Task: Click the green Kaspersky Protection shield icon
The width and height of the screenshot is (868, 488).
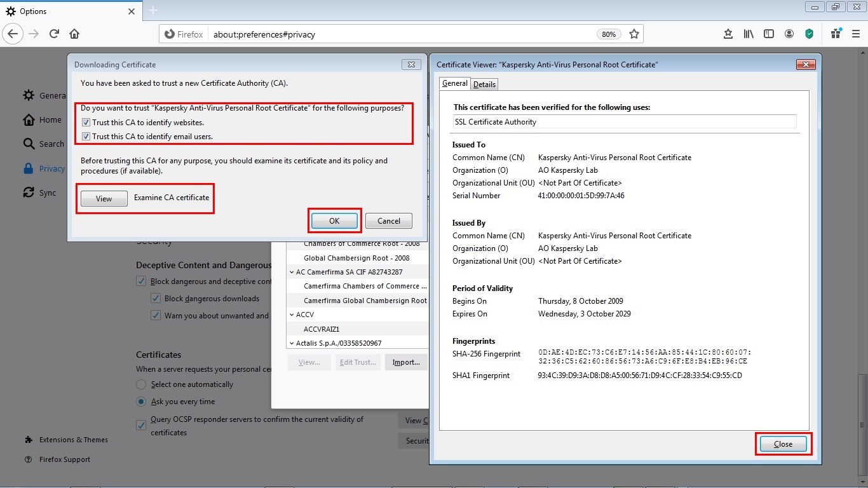Action: click(x=810, y=34)
